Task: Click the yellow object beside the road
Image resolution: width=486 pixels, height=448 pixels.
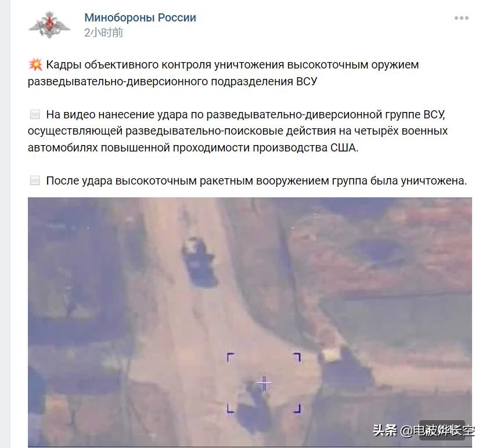Action: [331, 354]
